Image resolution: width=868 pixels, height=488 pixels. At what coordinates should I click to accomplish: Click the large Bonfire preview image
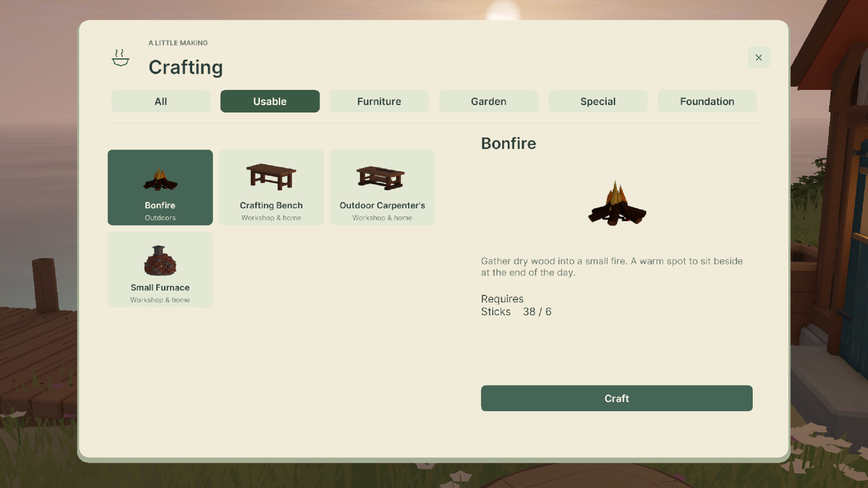617,203
